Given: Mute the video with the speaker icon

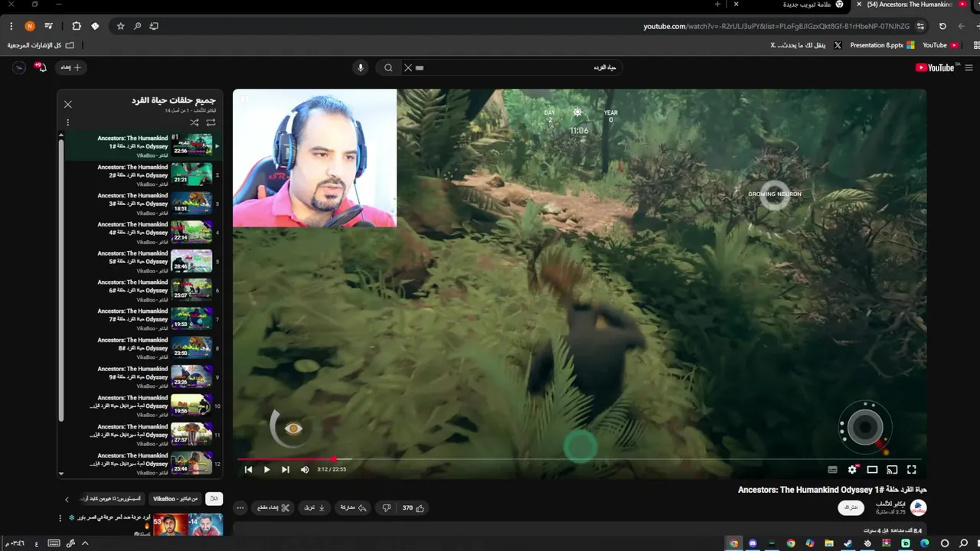Looking at the screenshot, I should (305, 470).
